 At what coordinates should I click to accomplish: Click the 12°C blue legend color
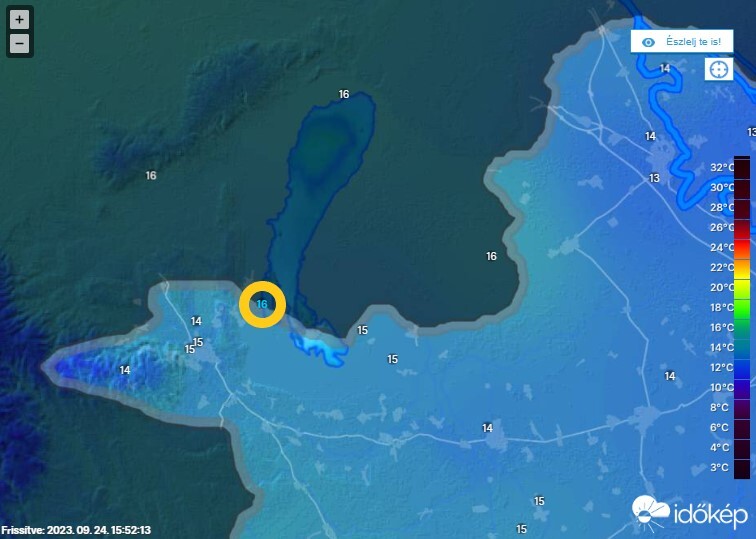click(742, 367)
